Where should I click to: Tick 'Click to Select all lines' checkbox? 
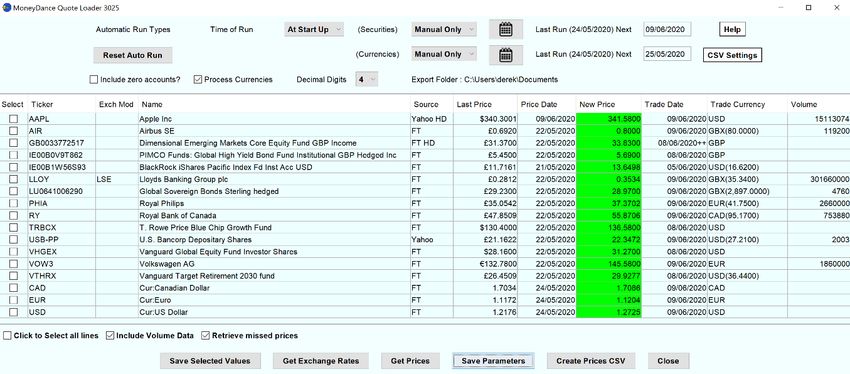[7, 336]
